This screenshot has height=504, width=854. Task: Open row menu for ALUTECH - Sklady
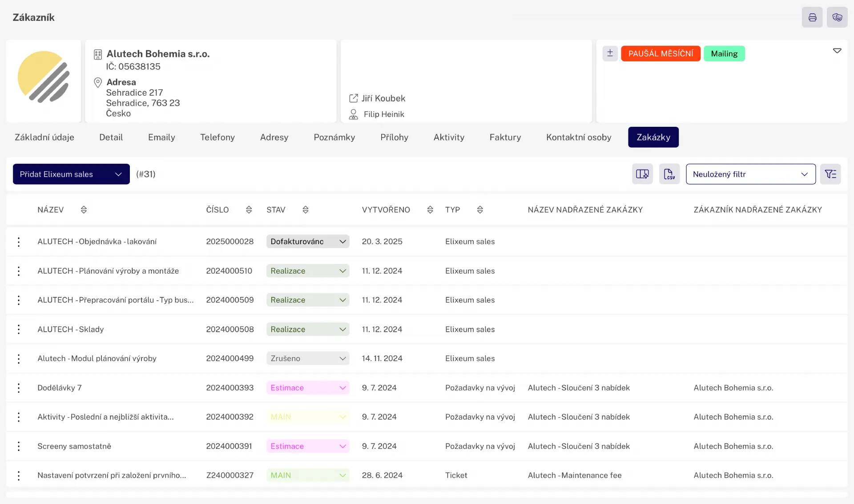point(19,329)
